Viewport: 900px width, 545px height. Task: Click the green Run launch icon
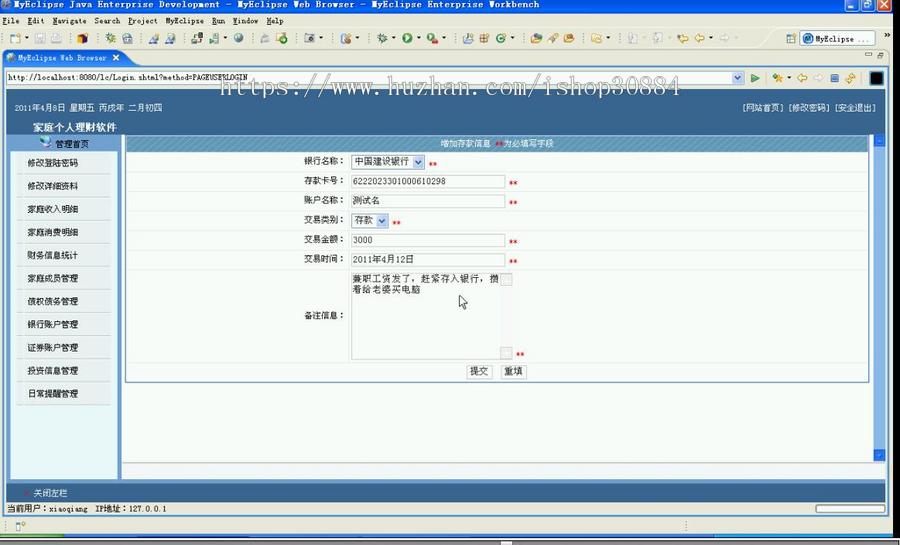click(x=407, y=38)
